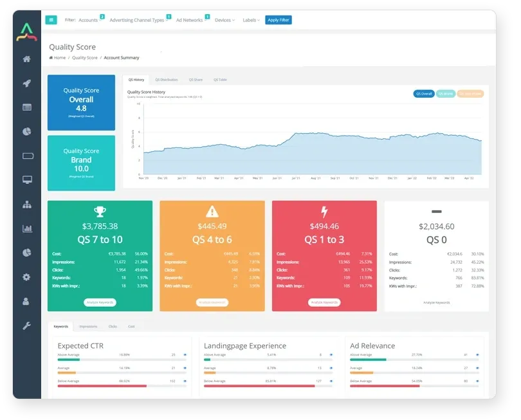This screenshot has height=420, width=521.
Task: Toggle the orange chart legend pill
Action: 470,94
